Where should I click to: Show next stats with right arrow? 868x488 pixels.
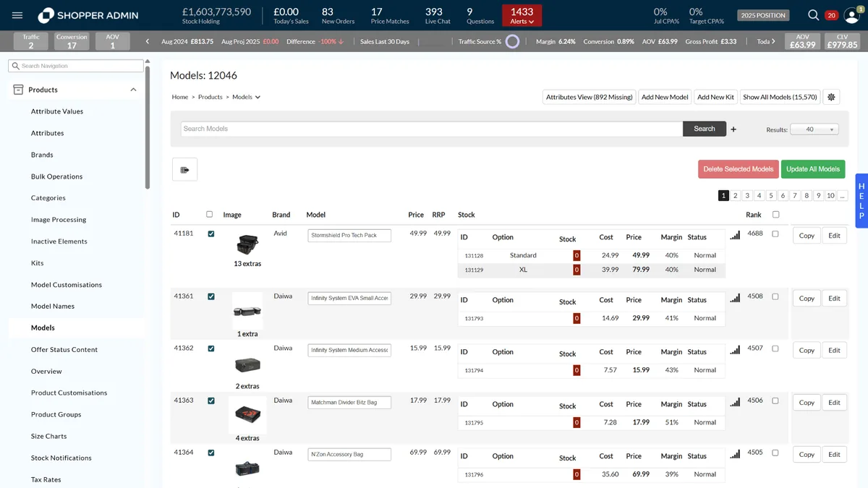pos(774,41)
